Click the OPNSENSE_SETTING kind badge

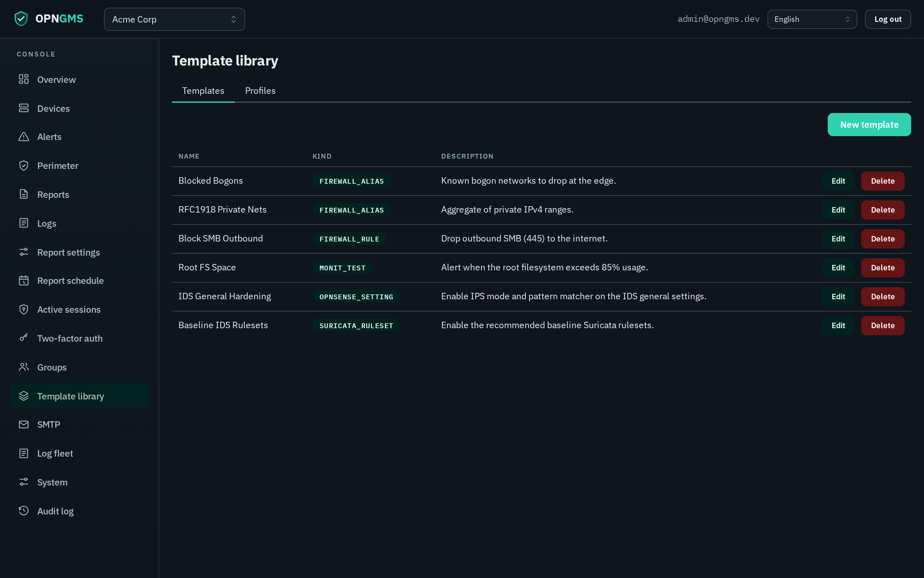pyautogui.click(x=356, y=297)
